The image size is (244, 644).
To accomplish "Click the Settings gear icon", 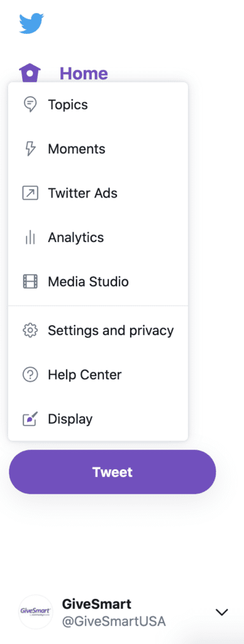I will click(x=30, y=330).
